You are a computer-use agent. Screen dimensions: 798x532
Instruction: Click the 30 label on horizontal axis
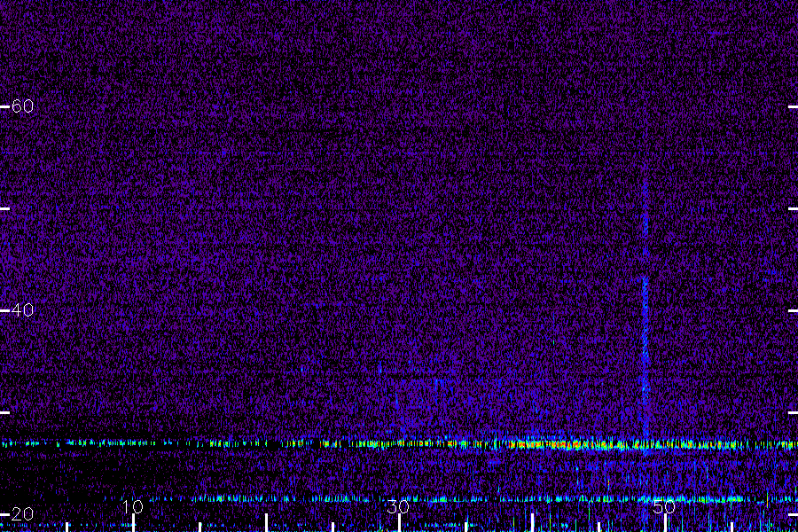click(398, 507)
